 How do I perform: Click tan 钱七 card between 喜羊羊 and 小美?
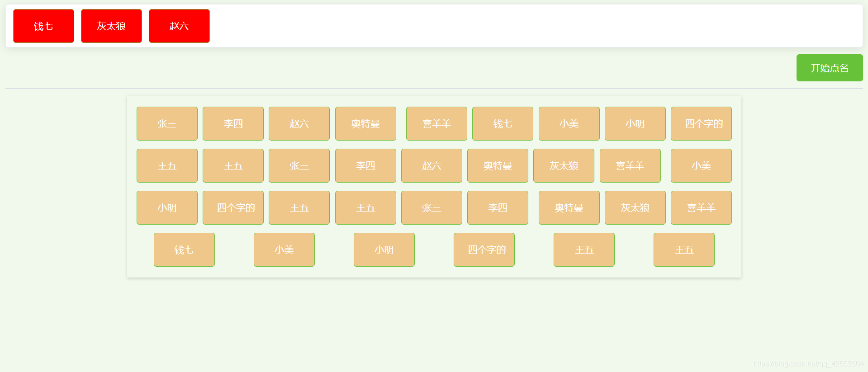(x=503, y=123)
